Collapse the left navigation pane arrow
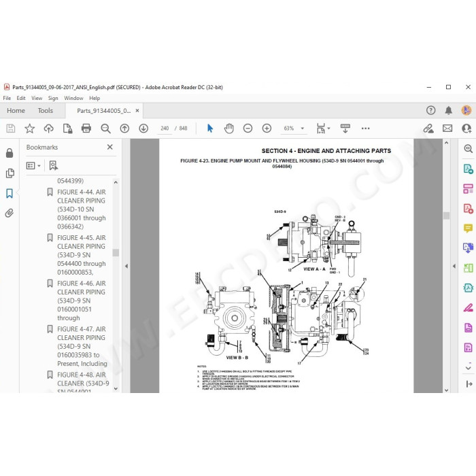 pyautogui.click(x=126, y=267)
